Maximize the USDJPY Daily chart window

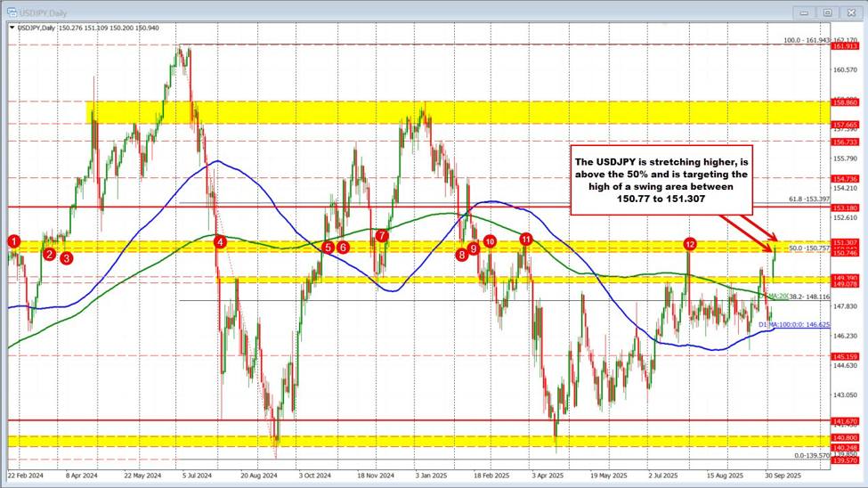827,12
